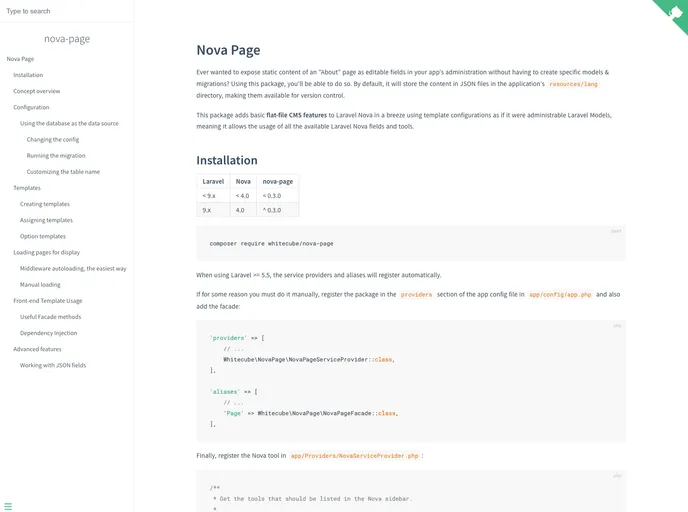Open Templates section in sidebar
688x512 pixels.
(27, 188)
